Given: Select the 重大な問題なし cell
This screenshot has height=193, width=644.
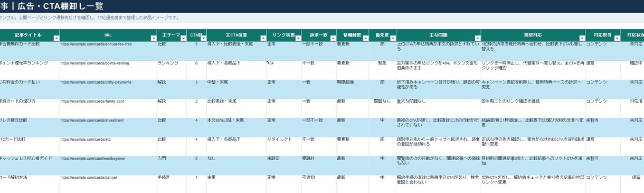Looking at the screenshot, I should click(x=439, y=108).
